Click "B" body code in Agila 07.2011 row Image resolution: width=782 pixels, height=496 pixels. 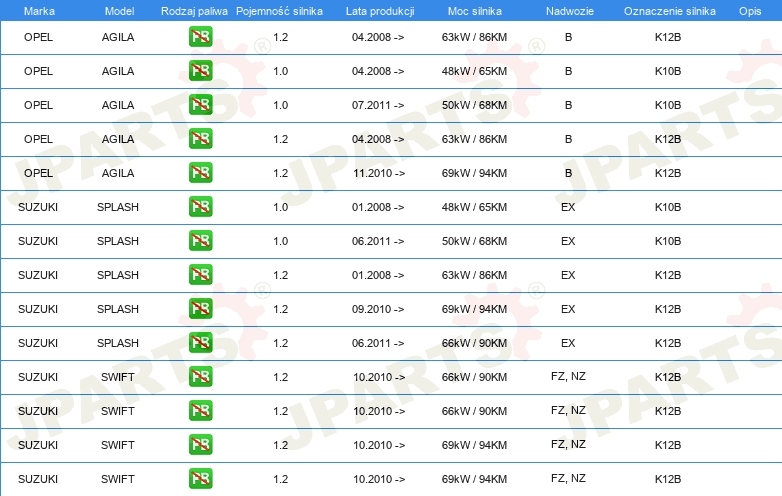568,105
